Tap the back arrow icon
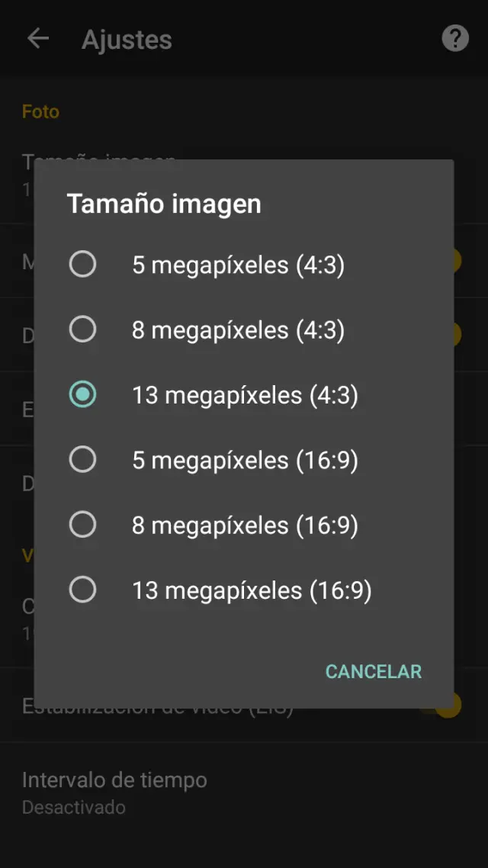488x868 pixels. click(x=37, y=39)
